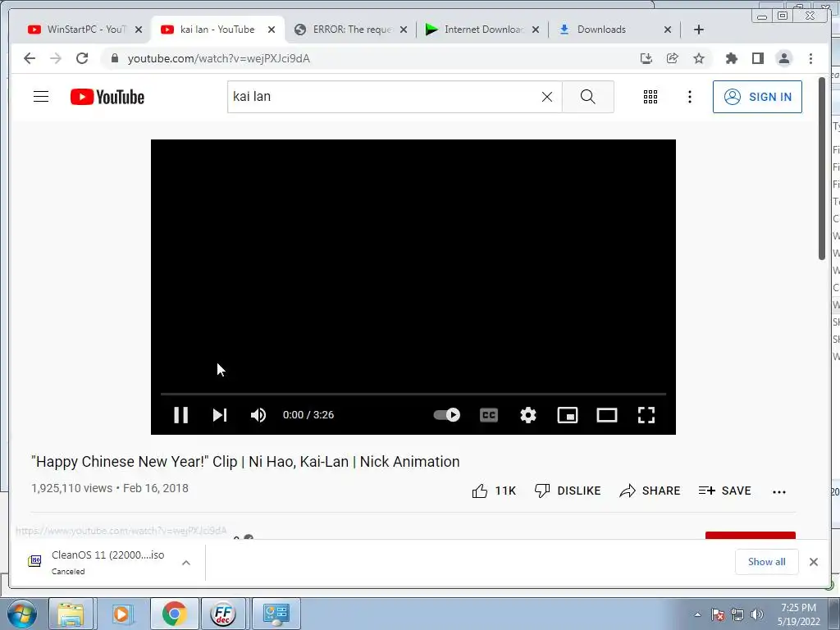The height and width of the screenshot is (630, 840).
Task: Launch Windows Media Player from taskbar
Action: [121, 614]
